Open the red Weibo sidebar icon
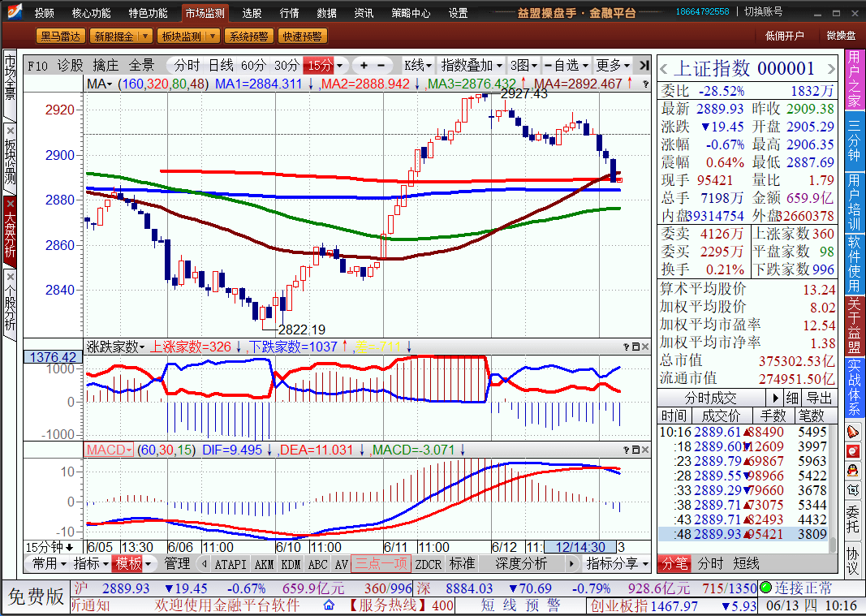This screenshot has width=866, height=616. 853,451
